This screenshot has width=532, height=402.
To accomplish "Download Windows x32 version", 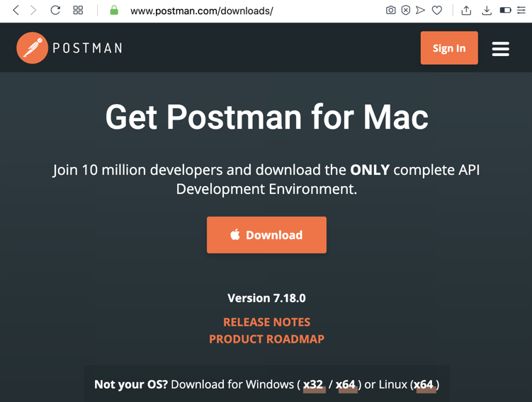I will click(313, 385).
